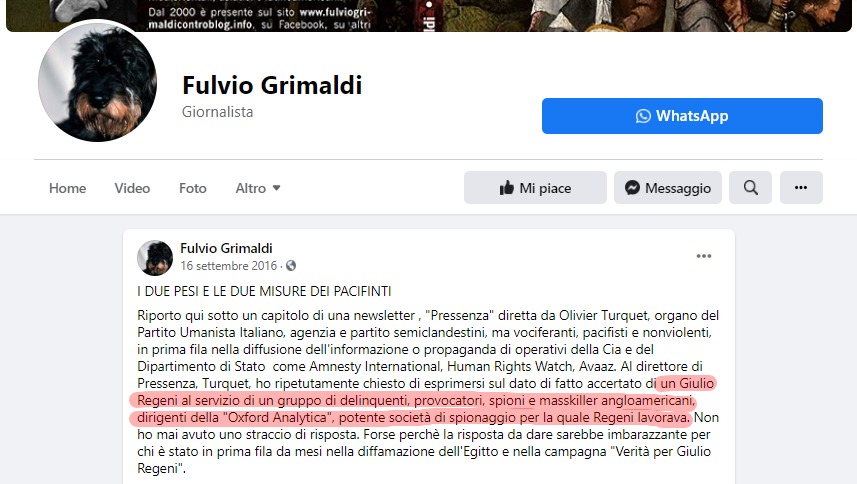Screen dimensions: 857x484
Task: Click the 16 settembre 2016 timestamp
Action: [x=228, y=265]
